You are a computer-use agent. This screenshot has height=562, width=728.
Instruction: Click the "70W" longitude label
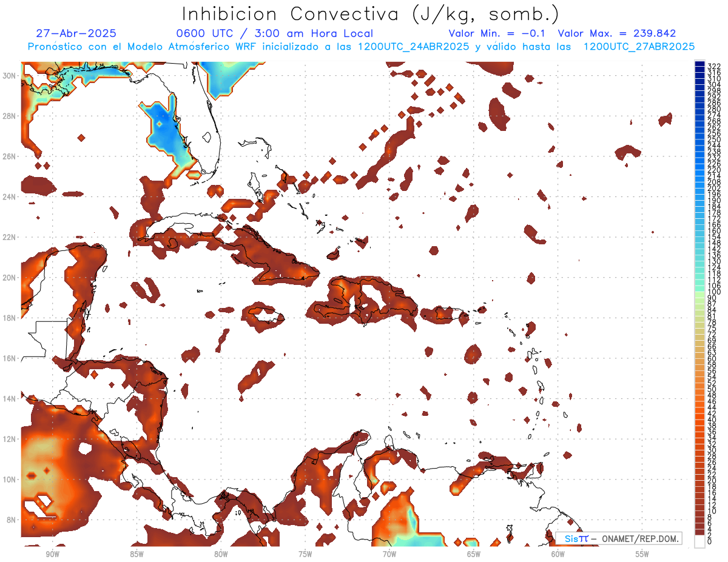coord(389,554)
